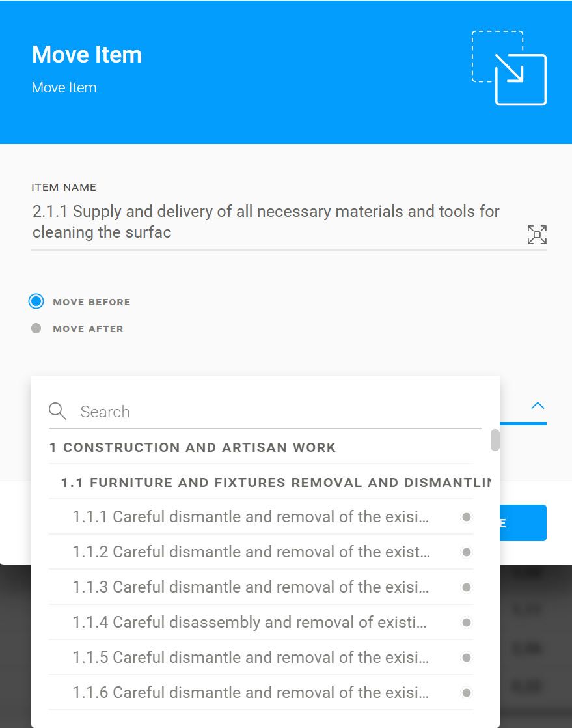This screenshot has height=728, width=572.
Task: Click the blue button behind the dropdown
Action: [x=523, y=523]
